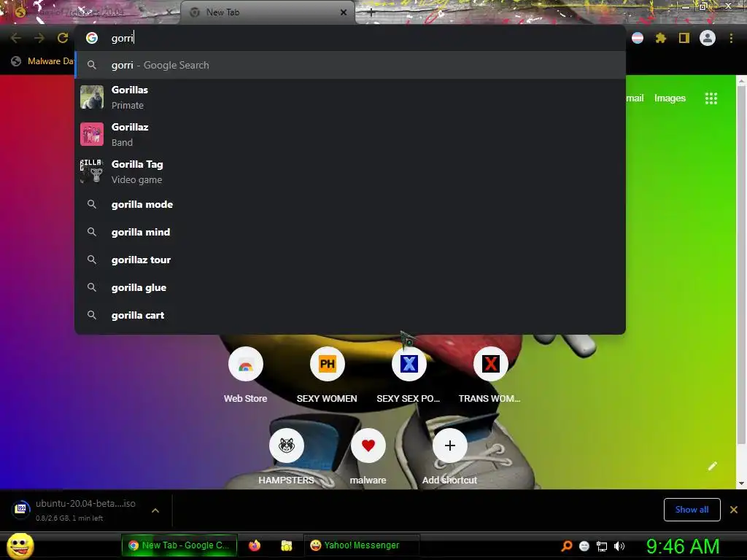Close the New Tab tab
Screen dimensions: 747x560
point(344,12)
